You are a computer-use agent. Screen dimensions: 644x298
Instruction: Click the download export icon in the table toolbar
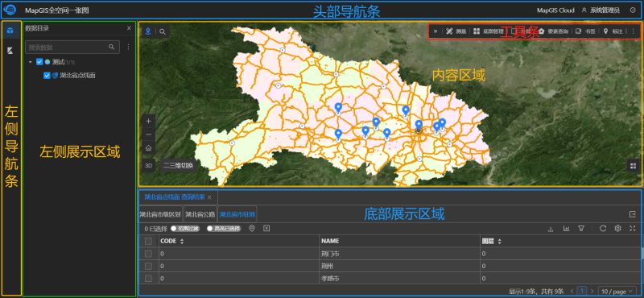point(551,229)
